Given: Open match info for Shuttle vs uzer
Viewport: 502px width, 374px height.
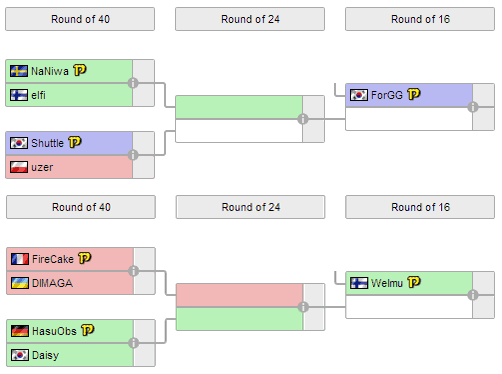Looking at the screenshot, I should click(133, 155).
